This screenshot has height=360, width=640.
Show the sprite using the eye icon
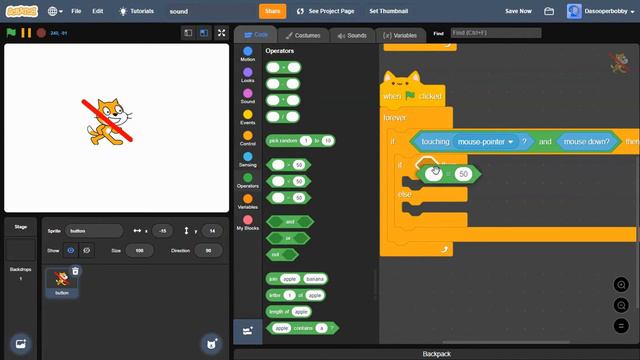[71, 250]
